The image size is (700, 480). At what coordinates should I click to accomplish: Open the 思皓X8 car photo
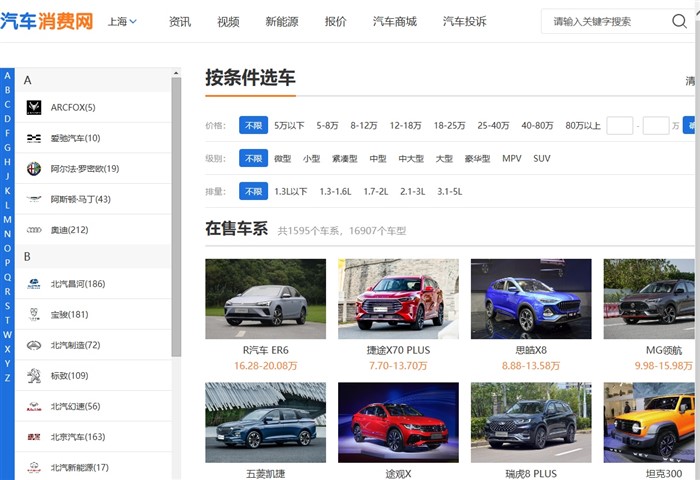tap(531, 299)
